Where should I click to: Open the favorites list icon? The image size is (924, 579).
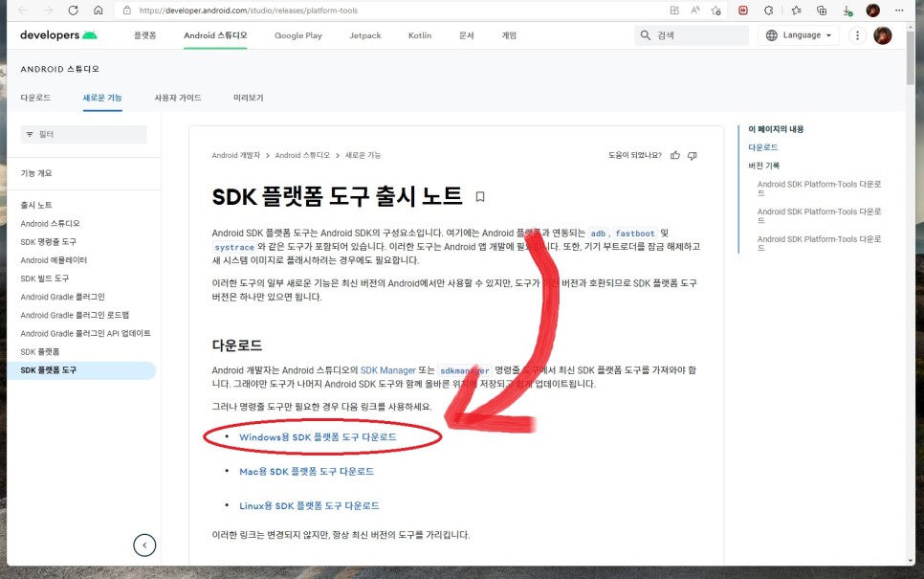tap(796, 10)
